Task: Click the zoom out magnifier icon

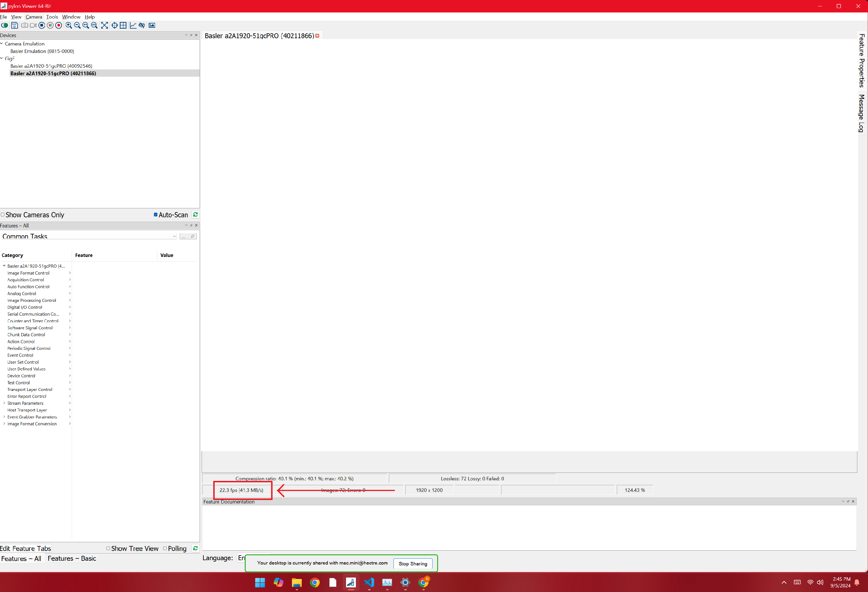Action: tap(77, 25)
